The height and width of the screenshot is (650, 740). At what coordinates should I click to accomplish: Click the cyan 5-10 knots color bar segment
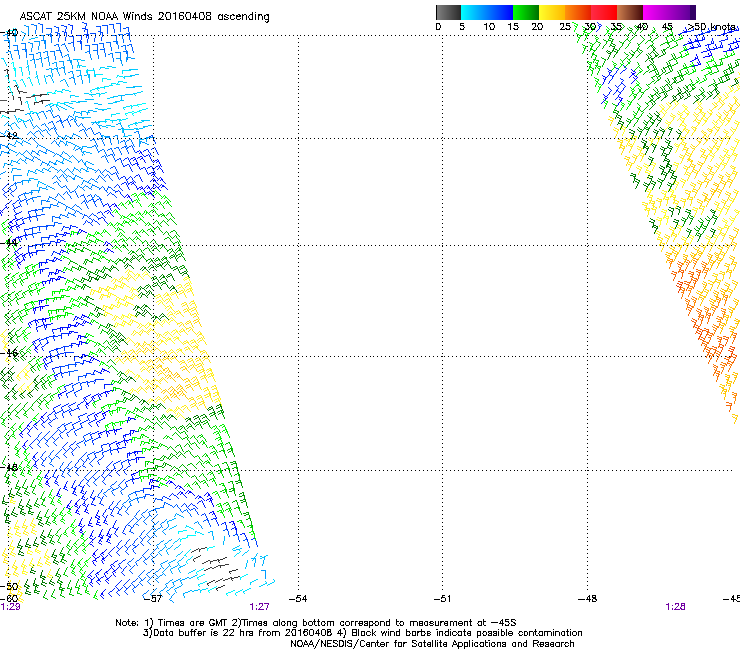[474, 12]
